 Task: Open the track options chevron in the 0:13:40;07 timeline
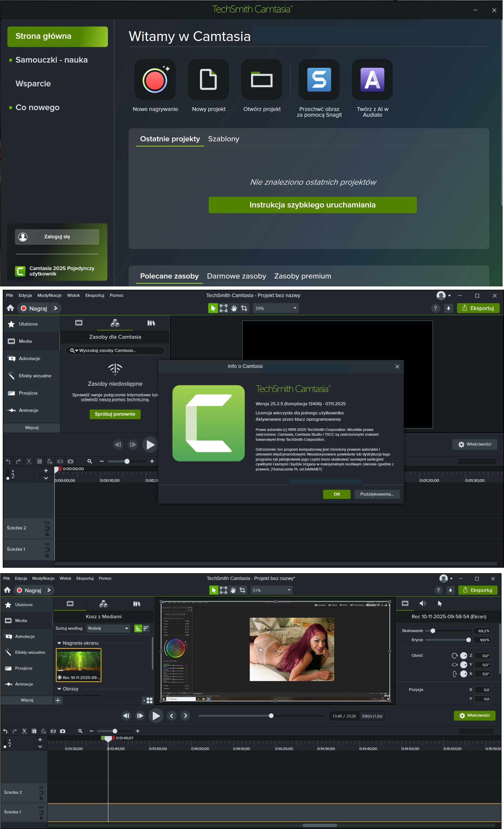pyautogui.click(x=40, y=746)
